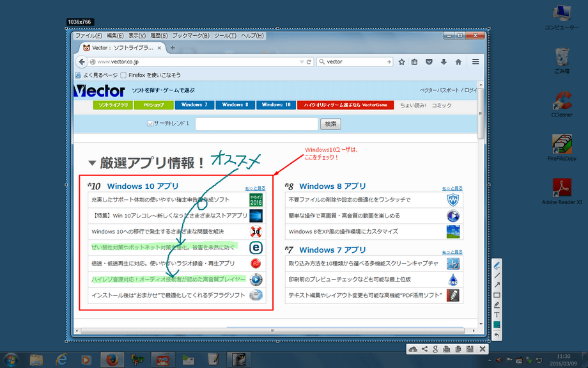Share the capture on social networks
Image resolution: width=588 pixels, height=368 pixels.
click(x=424, y=349)
